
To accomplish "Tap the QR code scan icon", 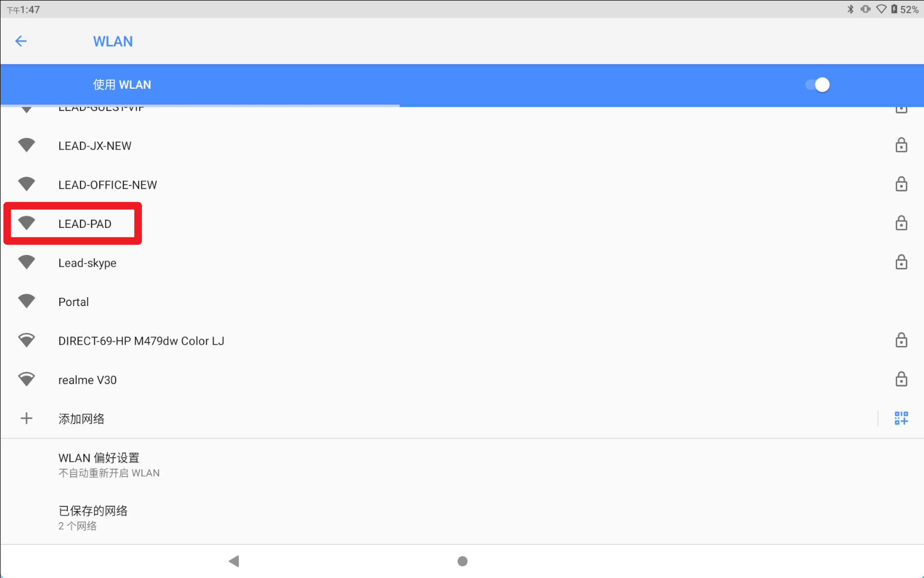I will [901, 418].
